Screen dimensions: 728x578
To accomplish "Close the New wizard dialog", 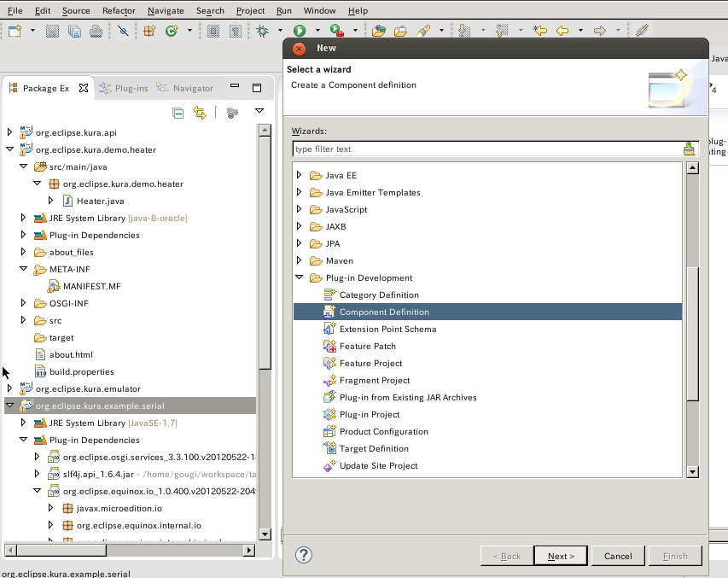I will [300, 49].
